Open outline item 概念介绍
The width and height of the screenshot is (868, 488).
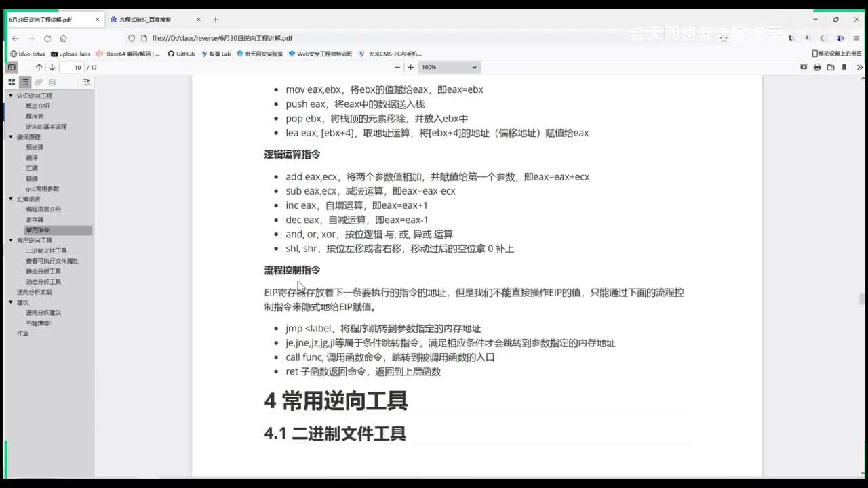37,106
